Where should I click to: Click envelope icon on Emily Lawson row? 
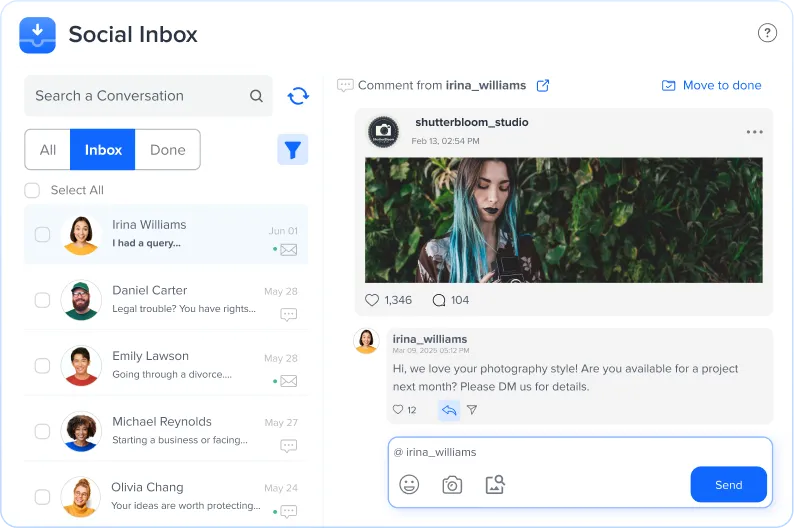(289, 381)
